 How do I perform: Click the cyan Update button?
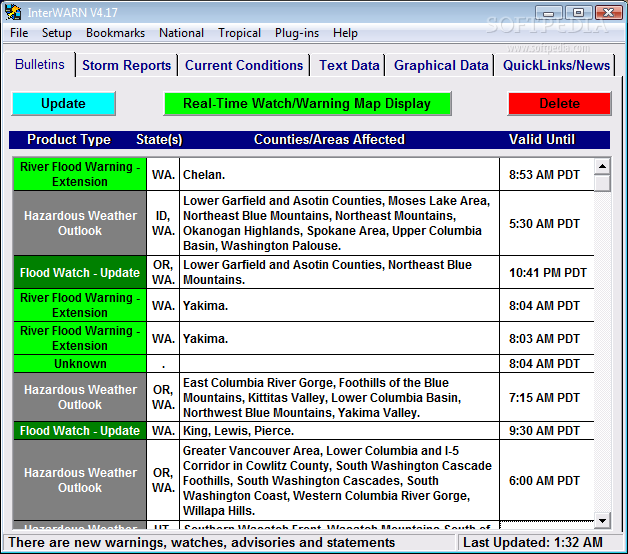coord(63,103)
